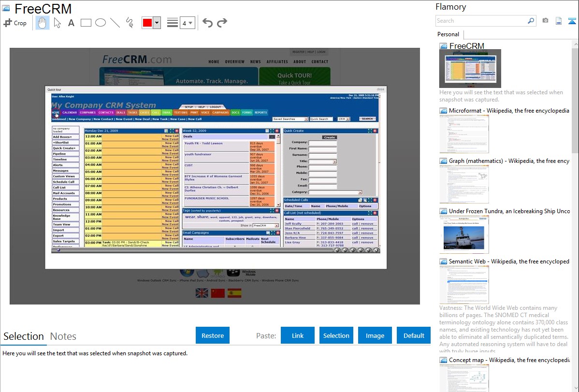Screen dimensions: 579x392
Task: Select 'Microformat - Wikipedia' snapshot title
Action: [x=509, y=111]
